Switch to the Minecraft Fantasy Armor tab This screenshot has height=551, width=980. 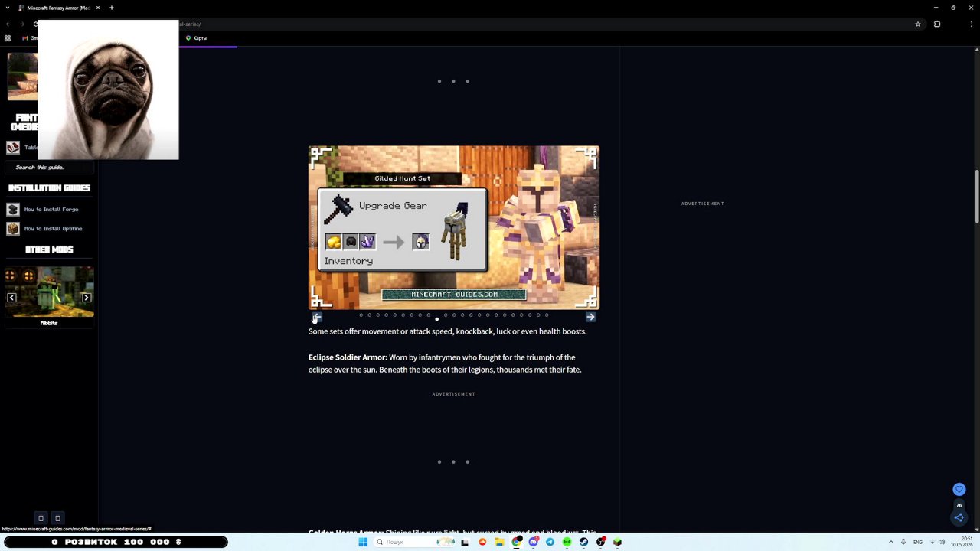(57, 8)
